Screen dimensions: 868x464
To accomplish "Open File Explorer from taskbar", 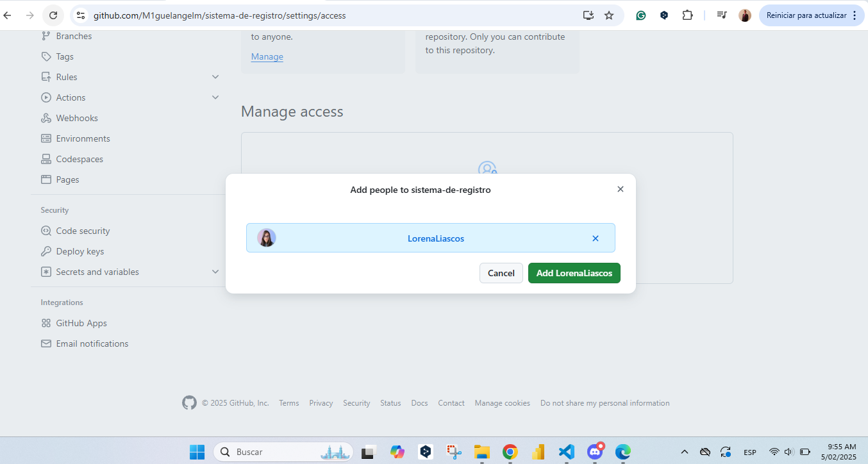I will point(482,452).
